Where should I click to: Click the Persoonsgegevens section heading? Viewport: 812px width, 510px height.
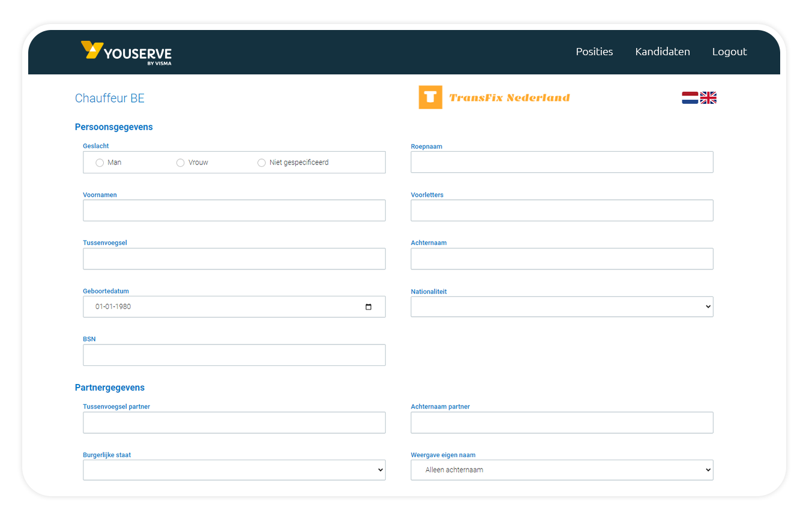(114, 127)
